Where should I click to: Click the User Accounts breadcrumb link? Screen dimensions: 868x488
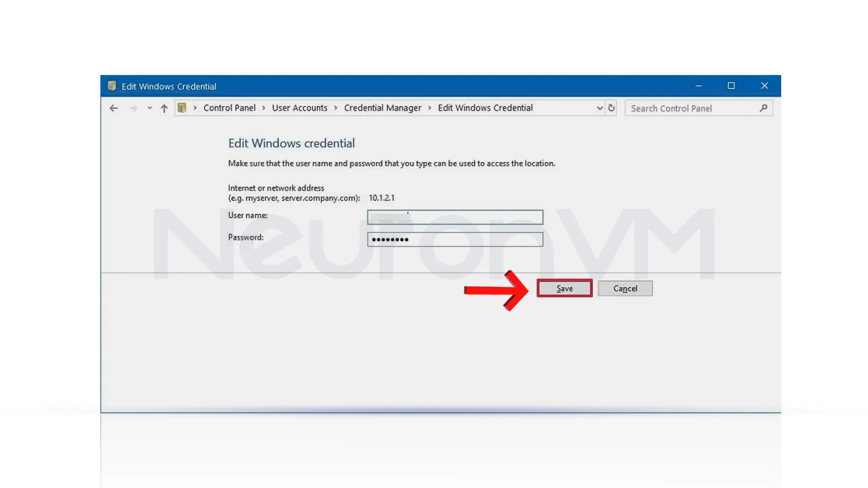(x=299, y=108)
